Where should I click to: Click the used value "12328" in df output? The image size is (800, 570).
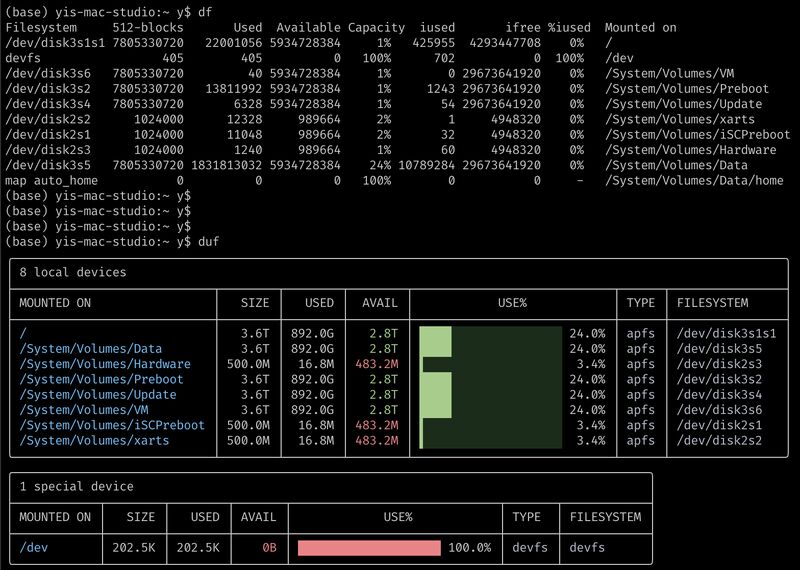click(x=244, y=119)
